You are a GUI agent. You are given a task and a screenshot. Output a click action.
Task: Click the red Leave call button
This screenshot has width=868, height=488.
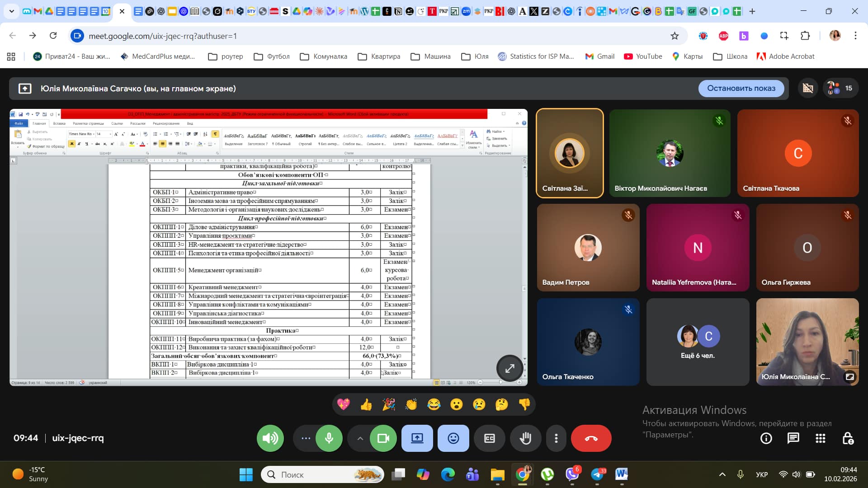click(591, 438)
